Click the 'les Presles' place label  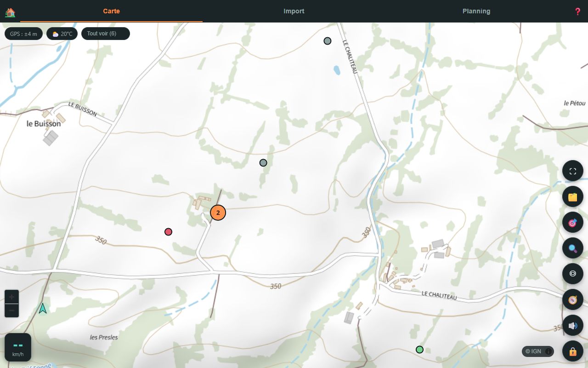pos(104,337)
